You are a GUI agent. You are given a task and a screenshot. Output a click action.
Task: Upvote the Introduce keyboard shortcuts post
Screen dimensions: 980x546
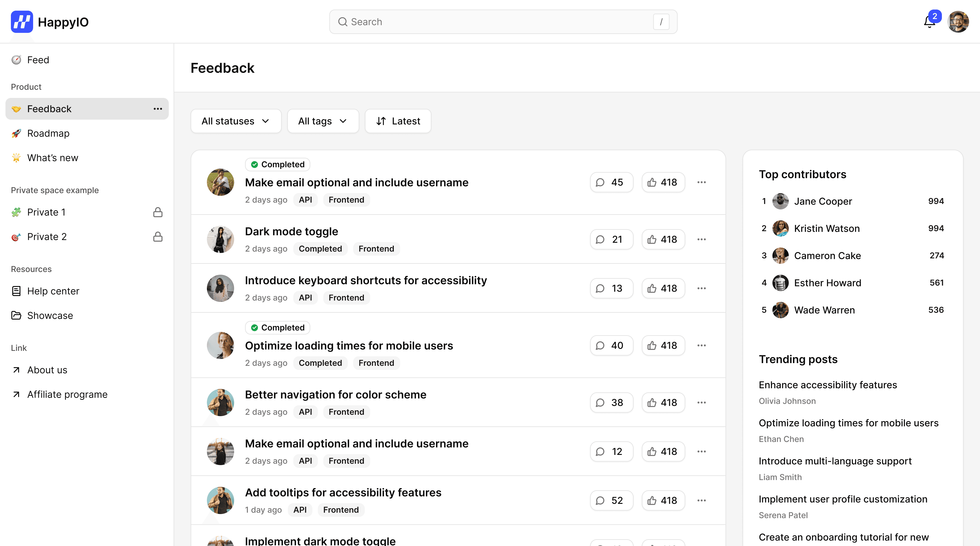point(663,288)
